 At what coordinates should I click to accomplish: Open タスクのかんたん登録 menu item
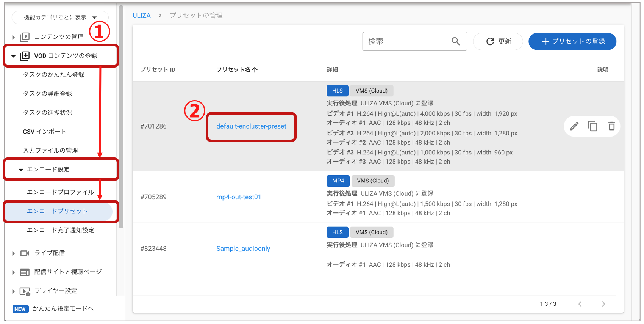pyautogui.click(x=54, y=75)
